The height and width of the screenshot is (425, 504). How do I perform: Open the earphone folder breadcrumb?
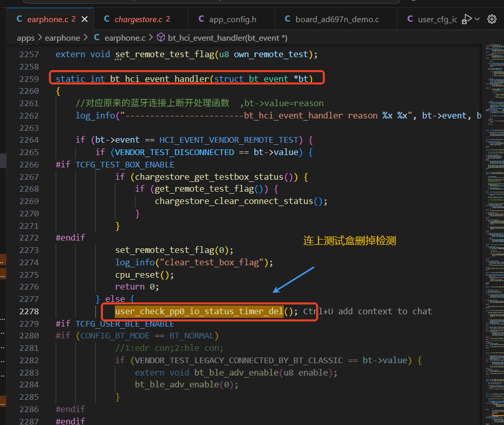[62, 38]
